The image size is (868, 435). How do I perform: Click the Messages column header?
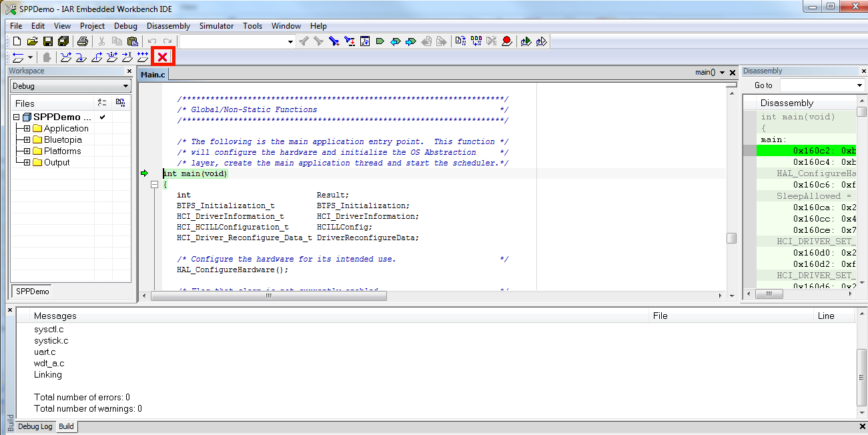(x=55, y=316)
